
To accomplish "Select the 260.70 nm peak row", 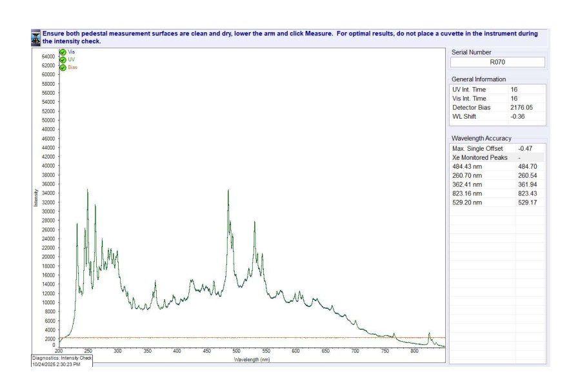I will point(497,175).
